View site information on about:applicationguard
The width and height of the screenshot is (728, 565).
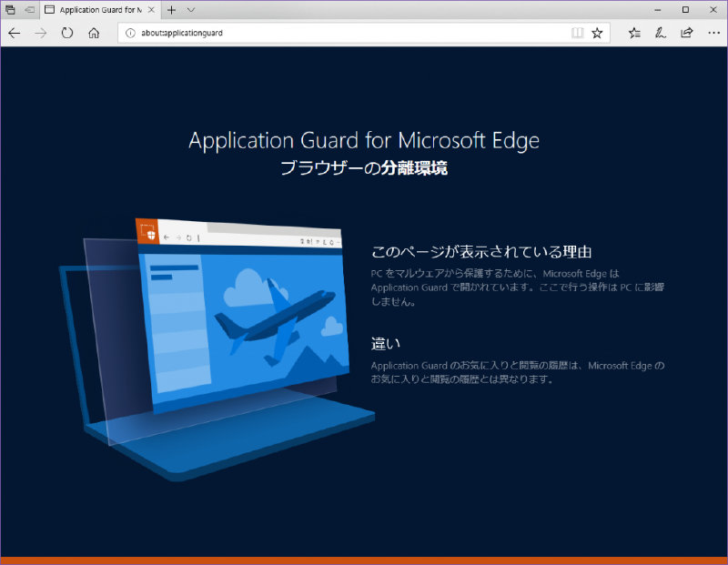pyautogui.click(x=130, y=33)
